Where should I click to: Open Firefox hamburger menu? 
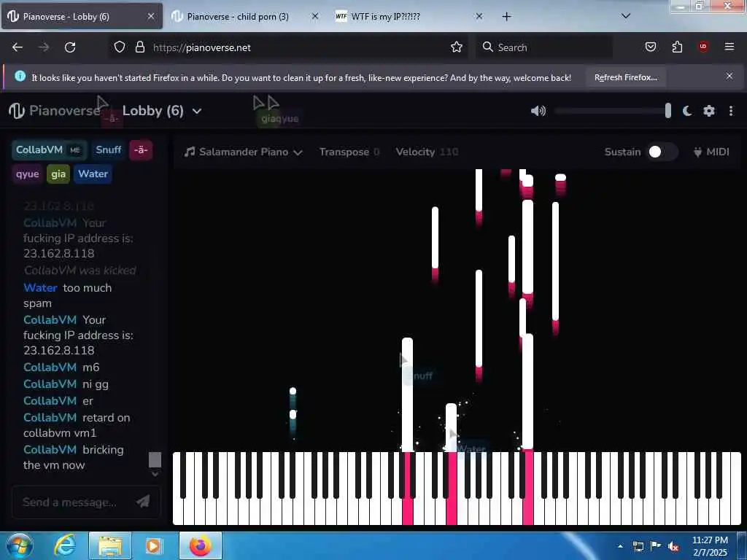pyautogui.click(x=729, y=47)
